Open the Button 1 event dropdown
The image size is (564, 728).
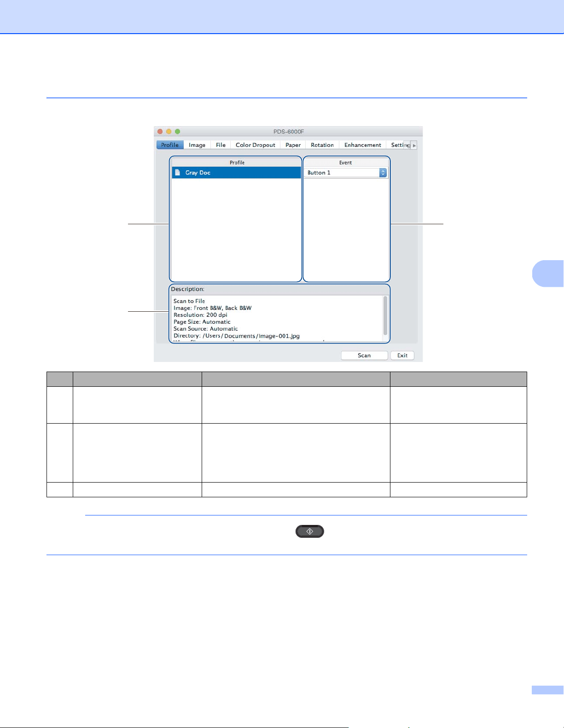346,173
